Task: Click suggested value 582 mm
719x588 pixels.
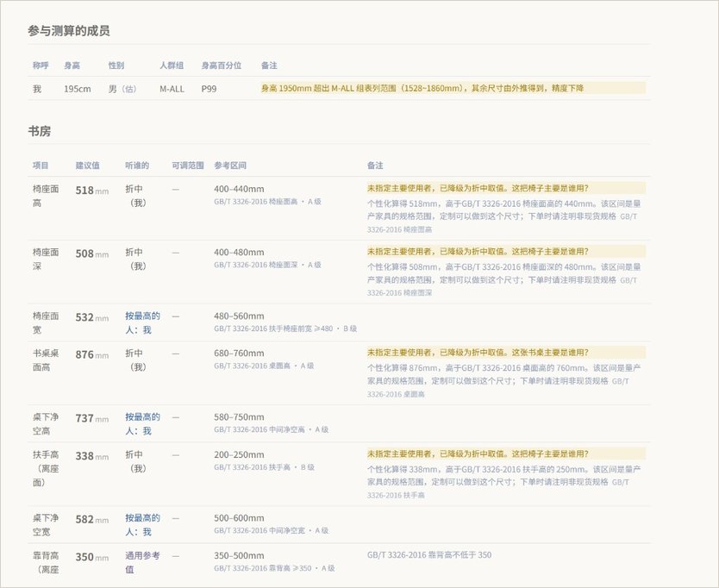Action: [x=92, y=519]
